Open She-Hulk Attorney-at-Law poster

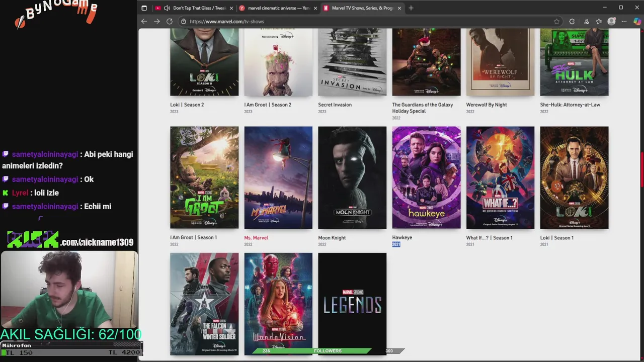(574, 62)
